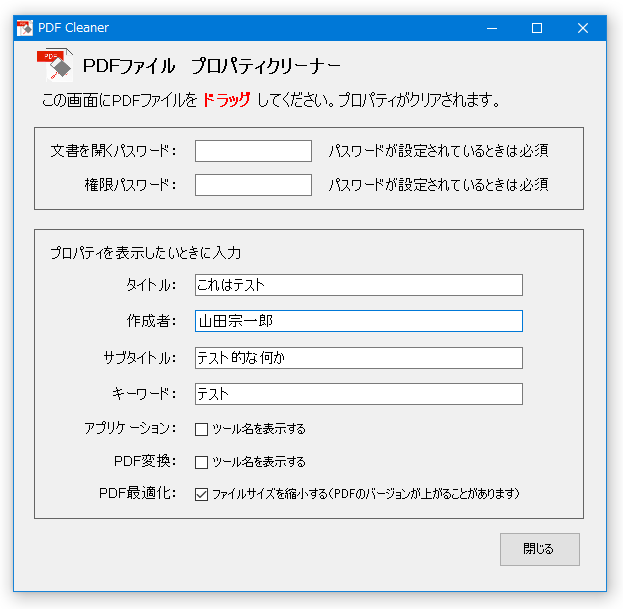Click the PDF変換: label
623x609 pixels.
145,461
